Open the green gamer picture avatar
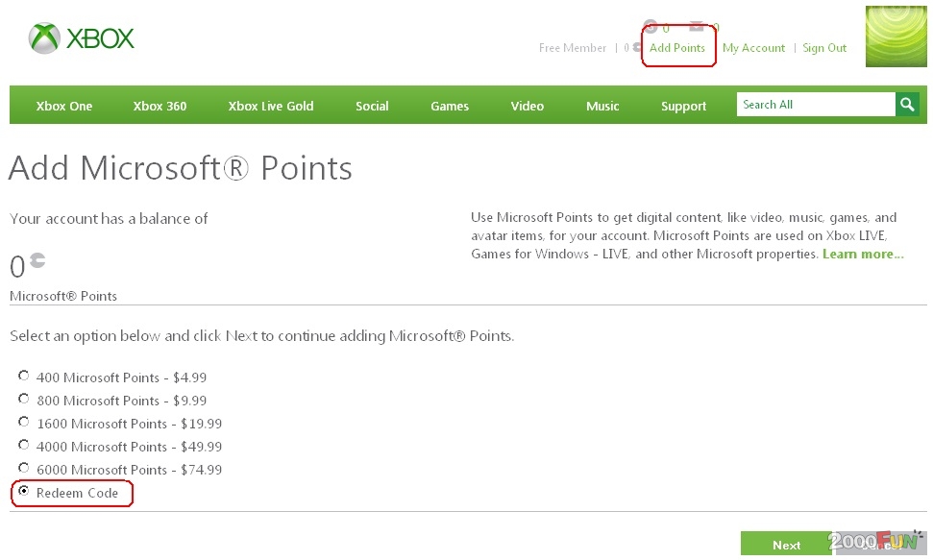The image size is (933, 560). [x=896, y=37]
